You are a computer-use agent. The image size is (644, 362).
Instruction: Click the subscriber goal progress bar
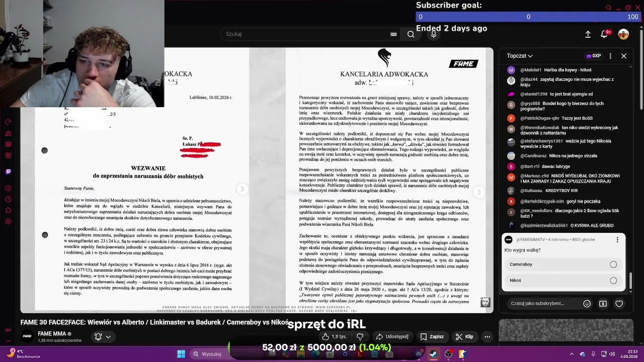[528, 17]
